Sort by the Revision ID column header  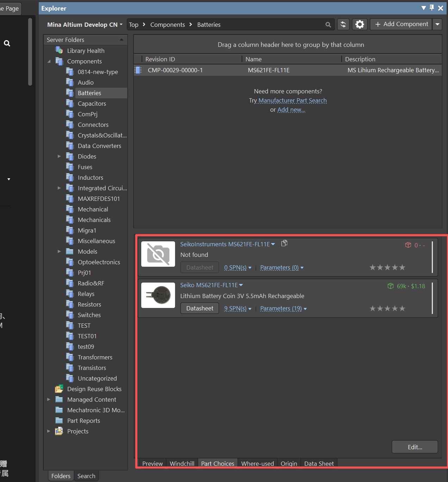(191, 59)
